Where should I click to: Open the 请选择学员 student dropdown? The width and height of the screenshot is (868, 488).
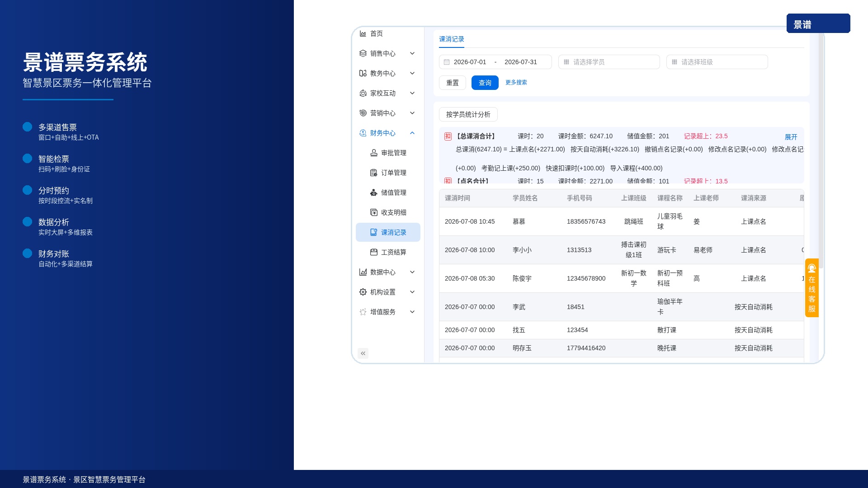[x=609, y=62]
